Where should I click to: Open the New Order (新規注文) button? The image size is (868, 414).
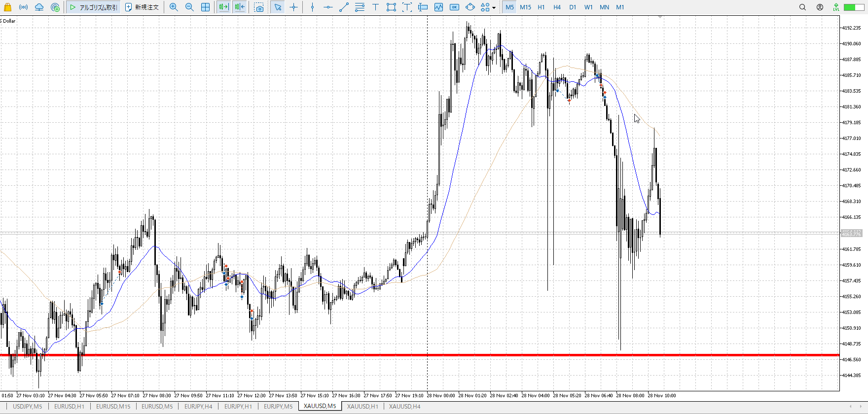pyautogui.click(x=142, y=7)
